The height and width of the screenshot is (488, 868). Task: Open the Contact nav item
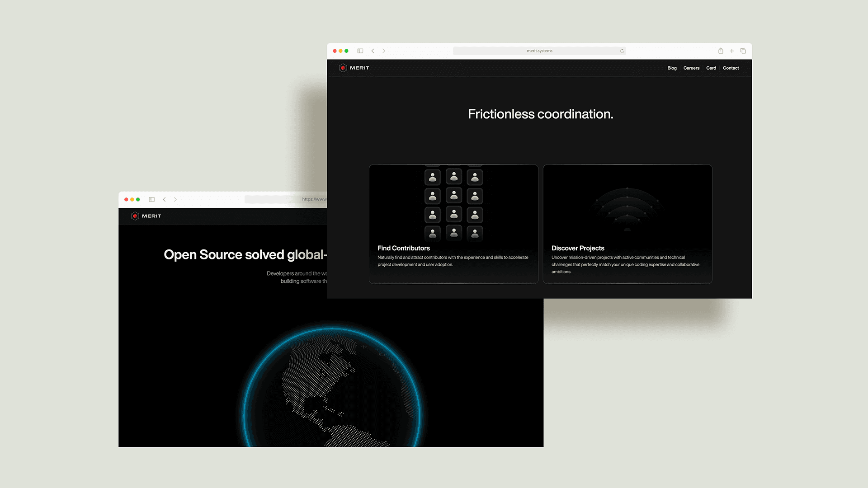(731, 68)
